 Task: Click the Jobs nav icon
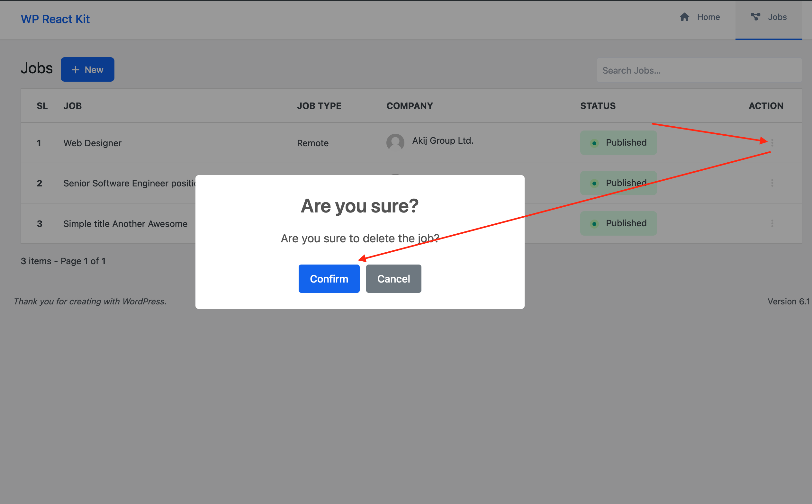(x=755, y=17)
